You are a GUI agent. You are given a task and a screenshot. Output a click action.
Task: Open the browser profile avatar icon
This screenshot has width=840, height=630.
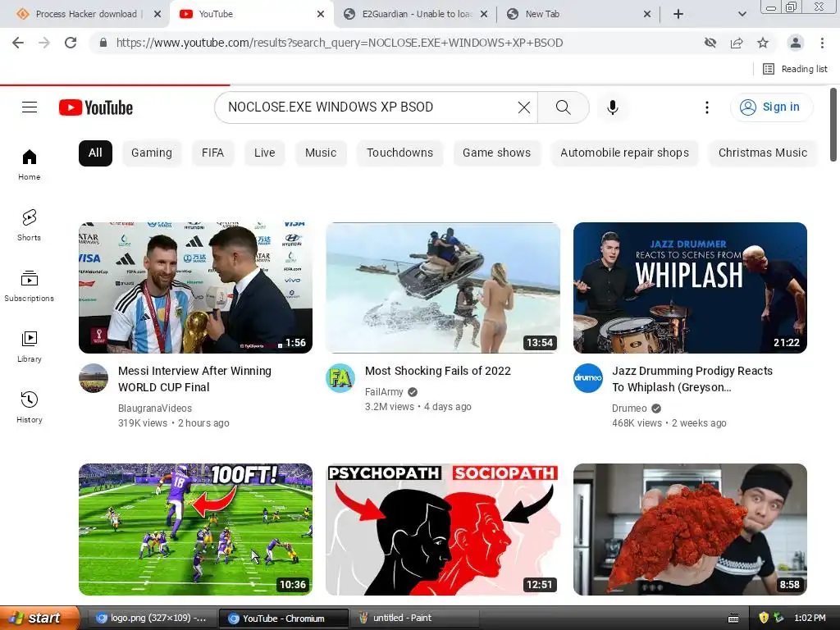coord(796,43)
